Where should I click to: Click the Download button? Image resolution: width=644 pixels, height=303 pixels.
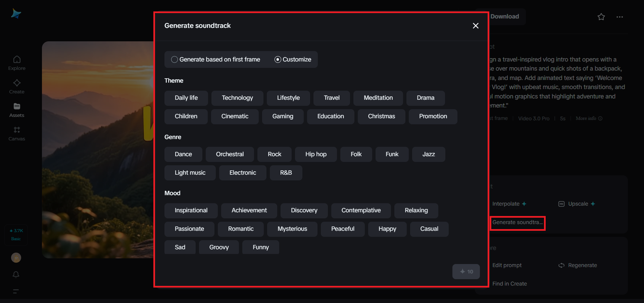pos(504,16)
